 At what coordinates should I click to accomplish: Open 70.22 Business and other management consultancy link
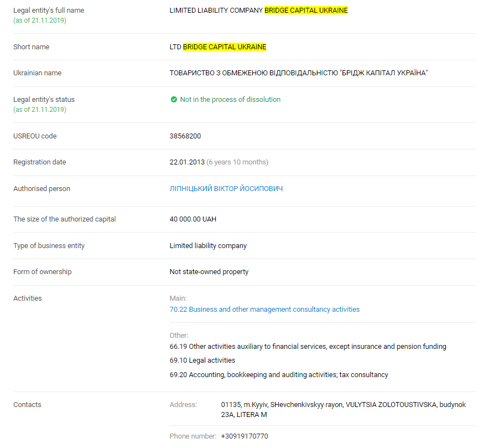264,309
